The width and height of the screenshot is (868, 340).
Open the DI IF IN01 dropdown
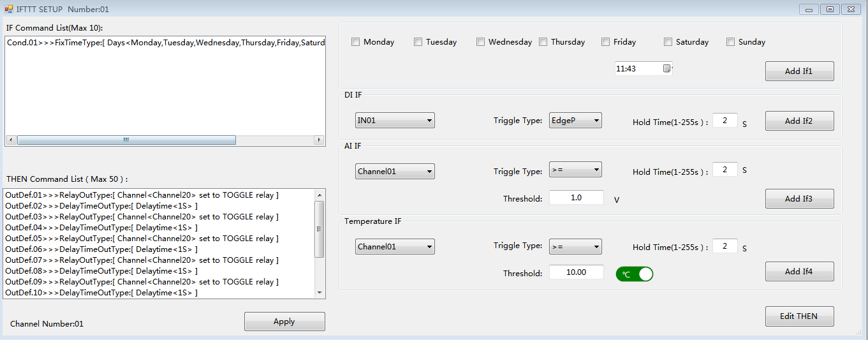tap(395, 121)
